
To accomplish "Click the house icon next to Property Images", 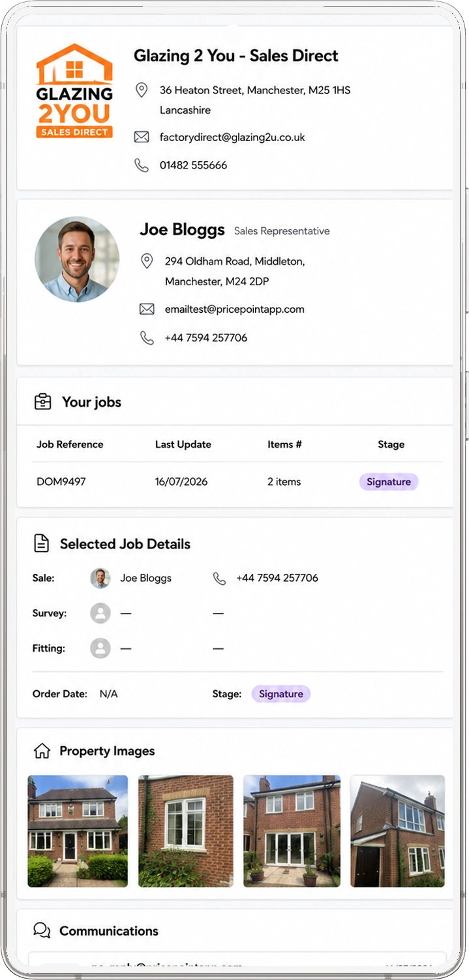I will [42, 751].
